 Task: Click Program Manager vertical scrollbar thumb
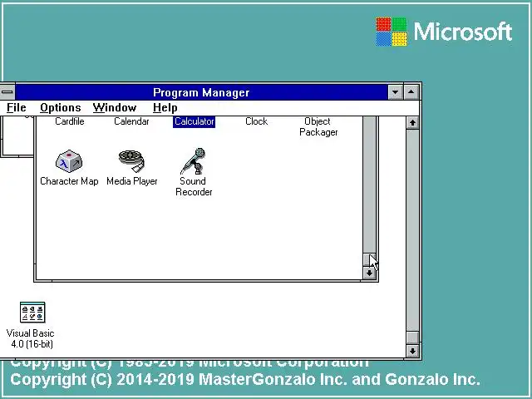[412, 337]
